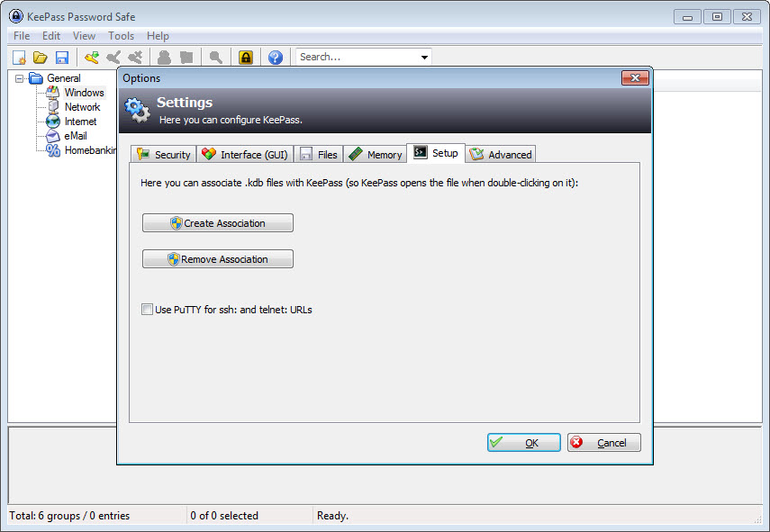The image size is (770, 532).
Task: Click the KeePass lock icon in title bar
Action: tap(15, 16)
